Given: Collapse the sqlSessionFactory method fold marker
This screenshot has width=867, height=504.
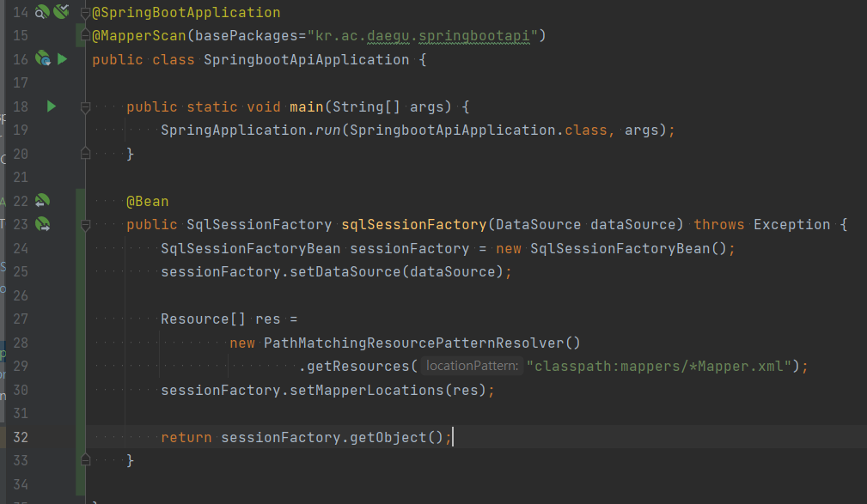Looking at the screenshot, I should [x=85, y=225].
